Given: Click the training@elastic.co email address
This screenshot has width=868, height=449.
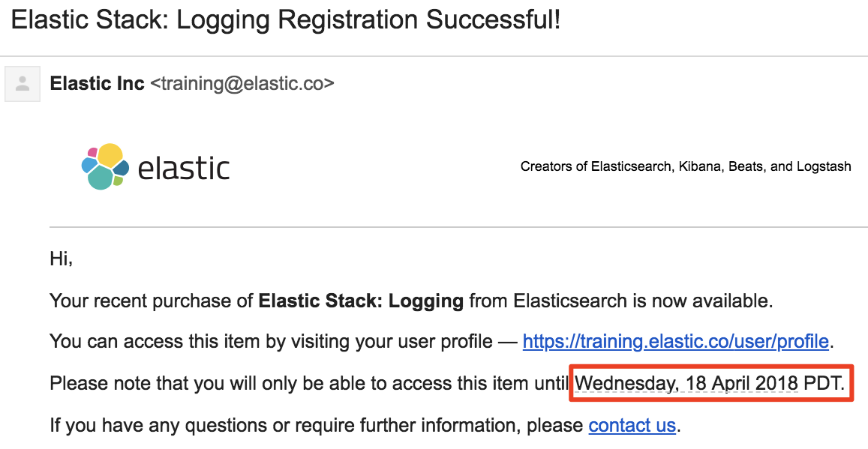Looking at the screenshot, I should pos(242,83).
